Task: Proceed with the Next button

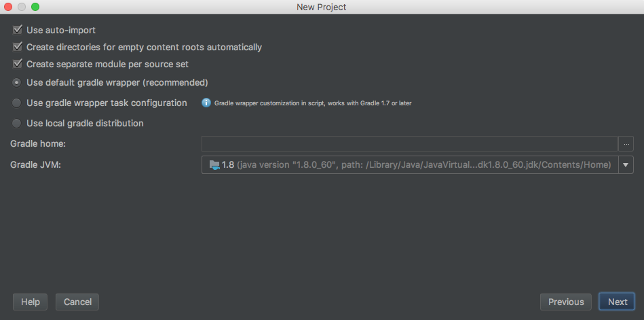Action: click(617, 302)
